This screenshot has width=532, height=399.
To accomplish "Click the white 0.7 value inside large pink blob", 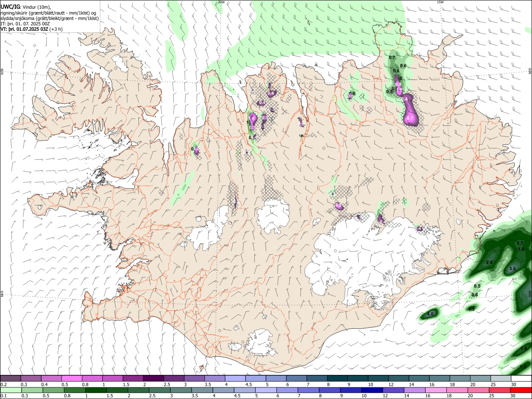I will coord(410,118).
